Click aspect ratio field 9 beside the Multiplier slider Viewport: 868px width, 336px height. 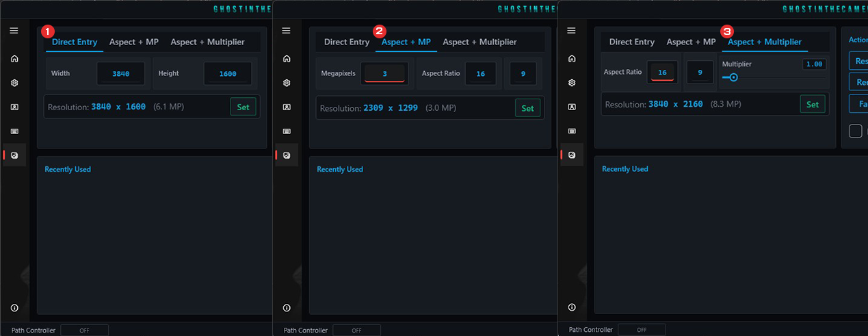(x=700, y=72)
